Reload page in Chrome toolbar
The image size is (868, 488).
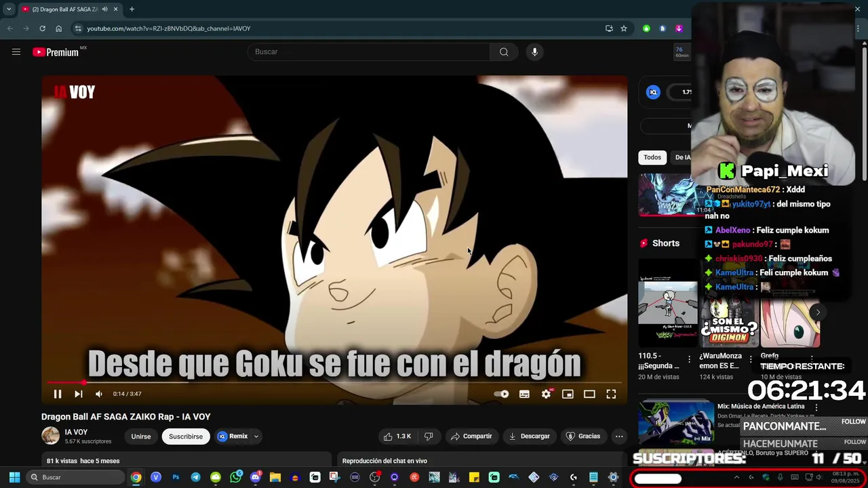tap(42, 28)
